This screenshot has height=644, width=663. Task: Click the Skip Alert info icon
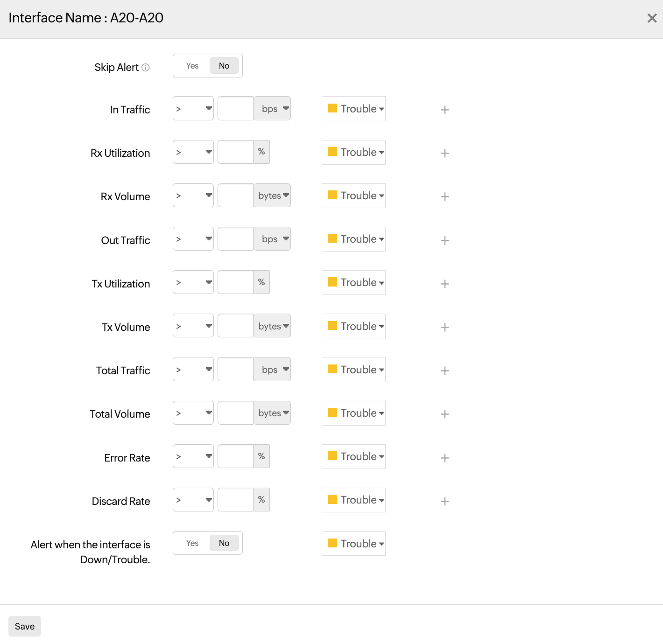click(x=146, y=68)
